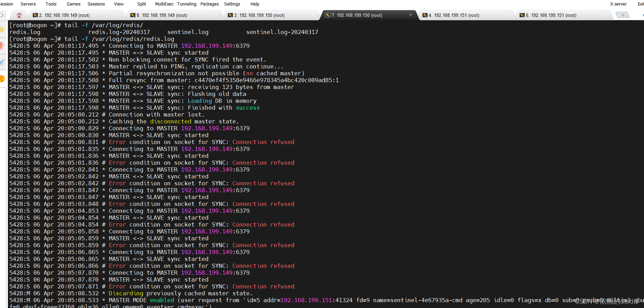This screenshot has height=308, width=644.
Task: Click the Quick connect search field
Action: pos(3,15)
